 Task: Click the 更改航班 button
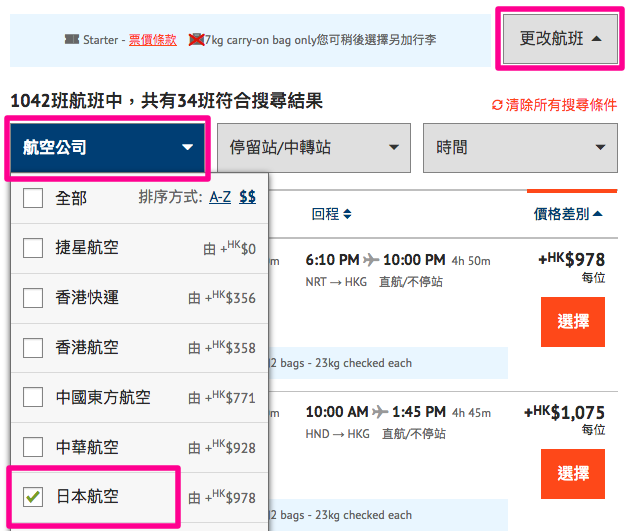pyautogui.click(x=560, y=39)
